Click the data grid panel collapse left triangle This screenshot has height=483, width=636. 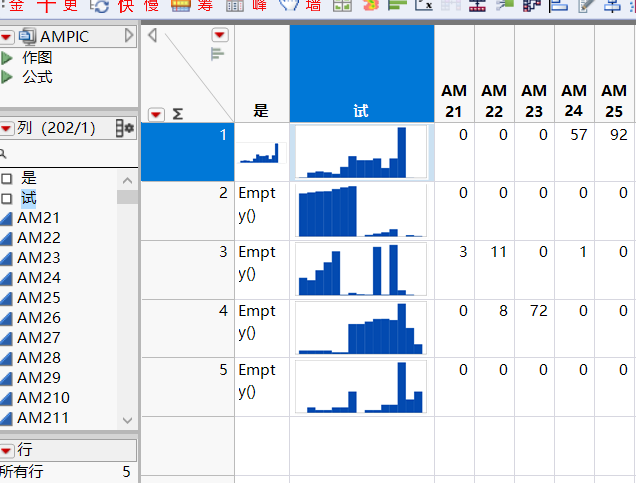(x=153, y=35)
